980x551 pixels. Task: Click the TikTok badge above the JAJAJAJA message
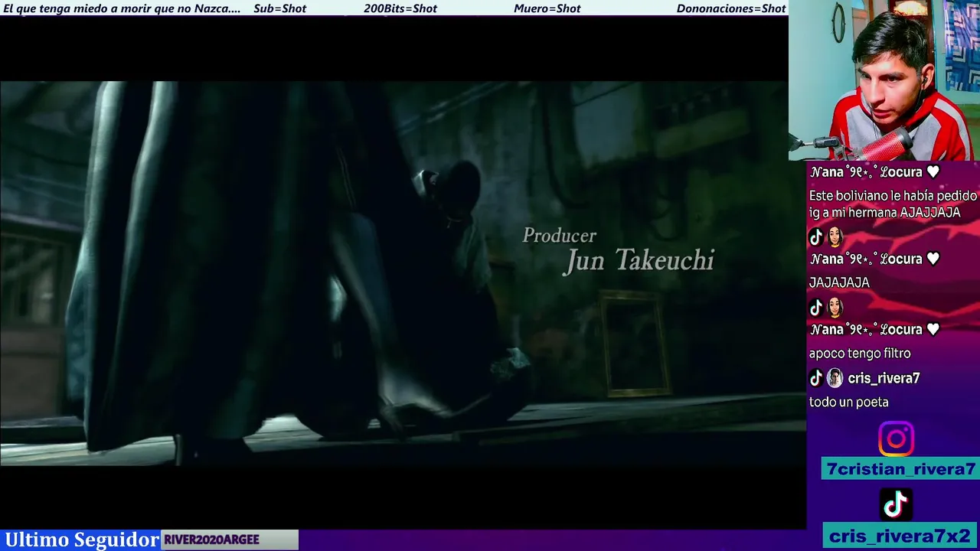coord(816,237)
